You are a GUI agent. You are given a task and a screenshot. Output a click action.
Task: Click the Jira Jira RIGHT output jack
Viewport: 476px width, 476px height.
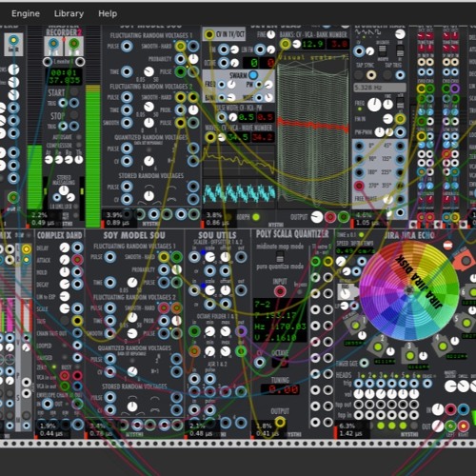click(463, 426)
